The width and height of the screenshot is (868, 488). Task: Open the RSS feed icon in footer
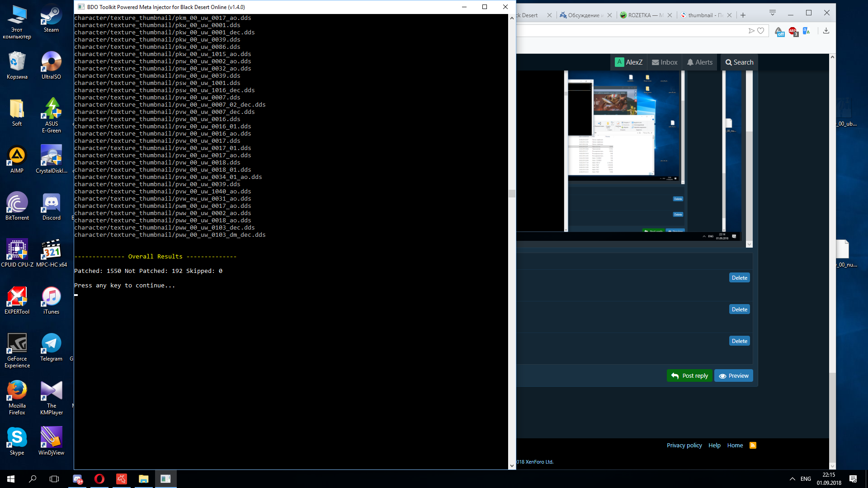point(753,445)
